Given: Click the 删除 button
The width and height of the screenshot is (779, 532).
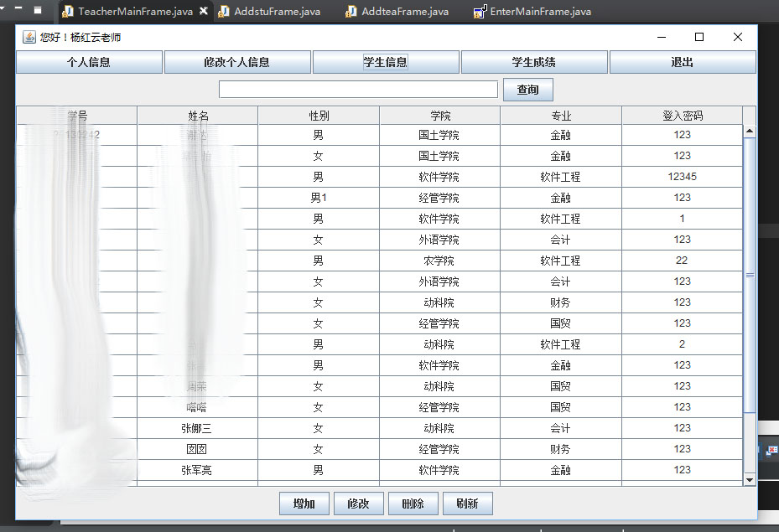Looking at the screenshot, I should click(413, 504).
